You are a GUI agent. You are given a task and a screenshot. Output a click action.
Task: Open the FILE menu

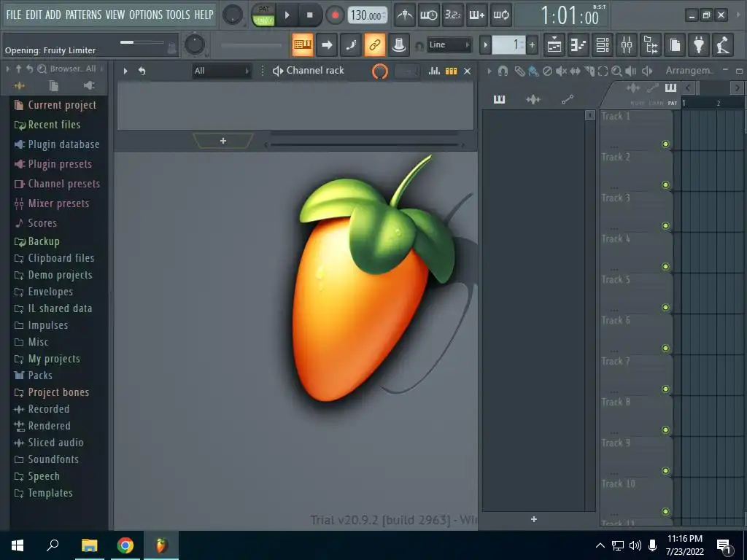coord(14,15)
